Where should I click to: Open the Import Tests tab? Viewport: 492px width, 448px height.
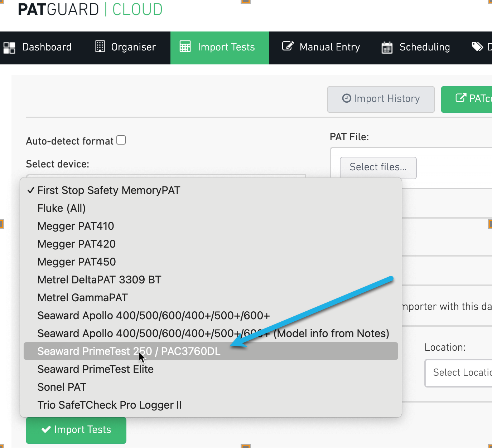[220, 48]
